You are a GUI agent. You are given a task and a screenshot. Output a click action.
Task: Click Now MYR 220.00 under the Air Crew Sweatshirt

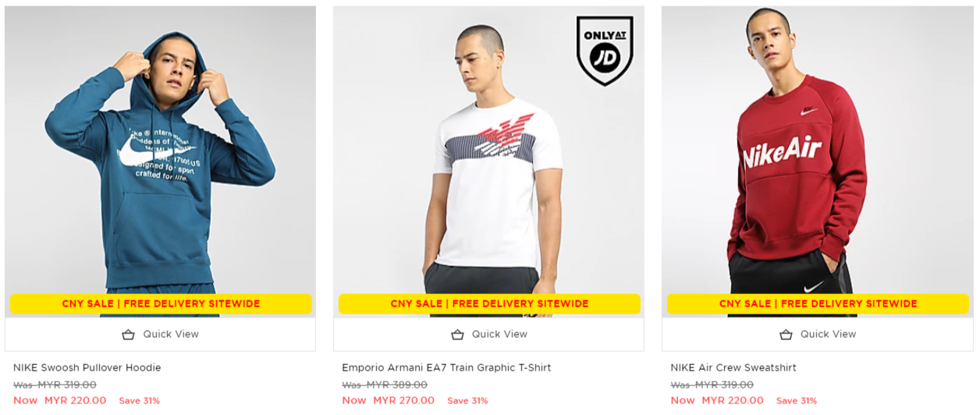[x=716, y=401]
